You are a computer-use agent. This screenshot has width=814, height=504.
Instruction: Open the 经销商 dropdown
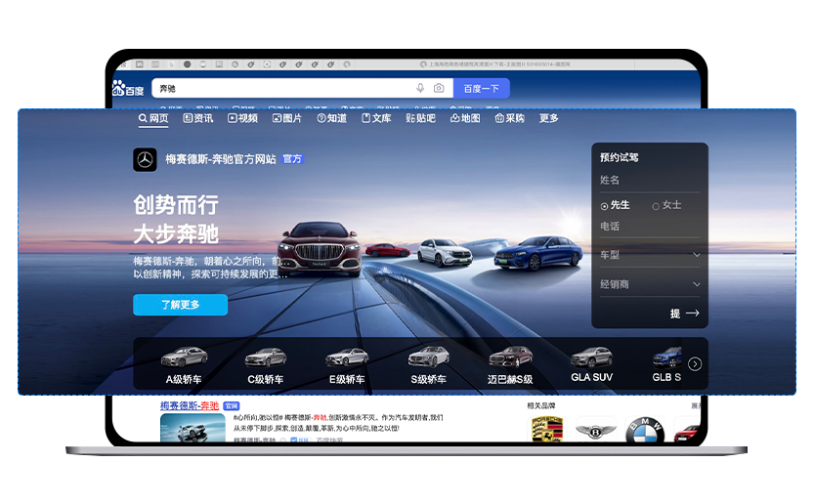click(x=650, y=284)
